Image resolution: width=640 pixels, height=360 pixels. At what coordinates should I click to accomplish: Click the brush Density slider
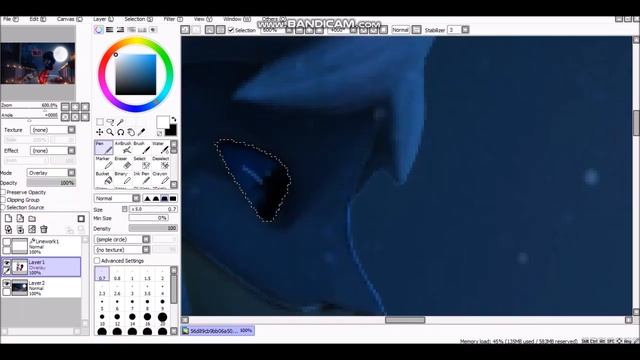pyautogui.click(x=153, y=228)
